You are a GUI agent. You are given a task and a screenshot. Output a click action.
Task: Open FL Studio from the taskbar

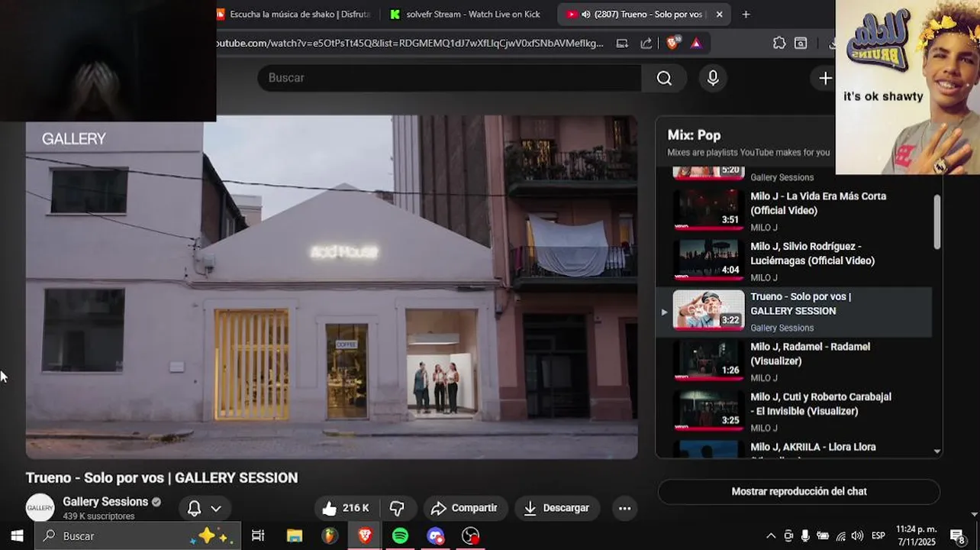tap(329, 535)
